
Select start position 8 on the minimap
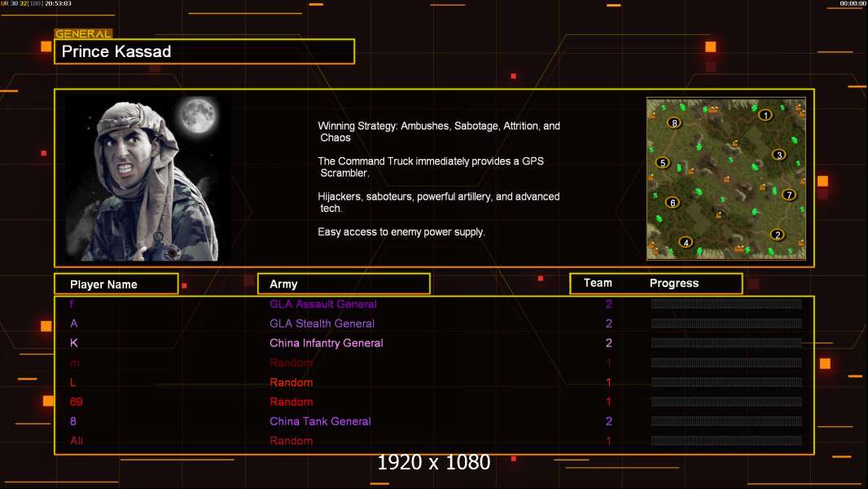[x=674, y=123]
